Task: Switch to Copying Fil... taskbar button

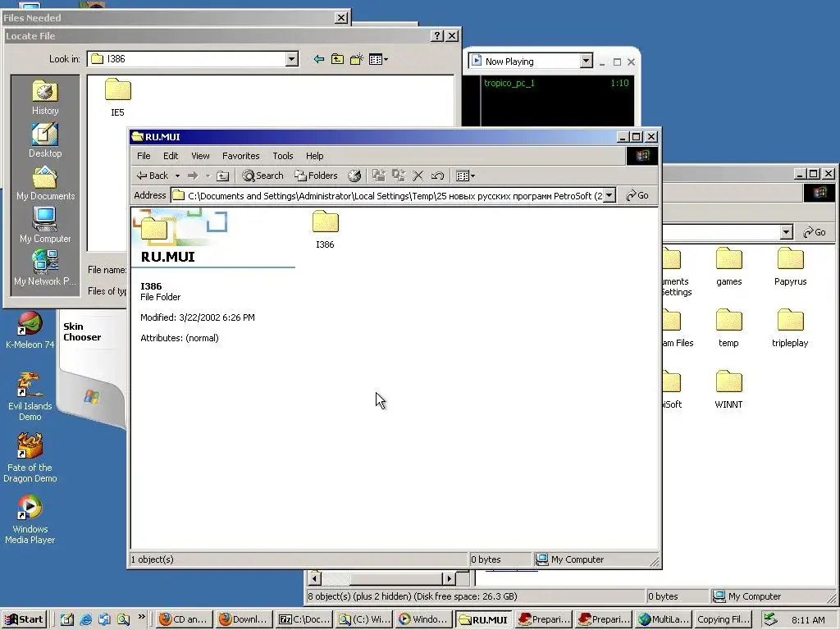Action: pos(724,619)
